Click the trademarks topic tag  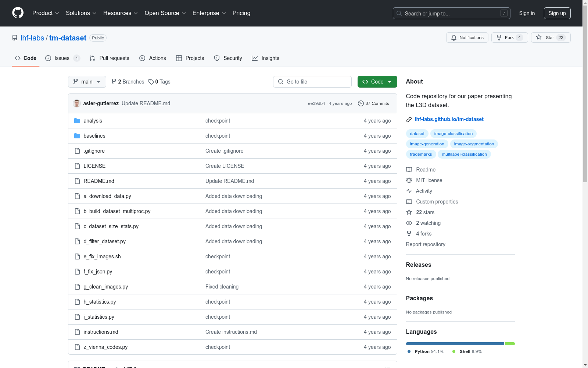click(x=421, y=154)
